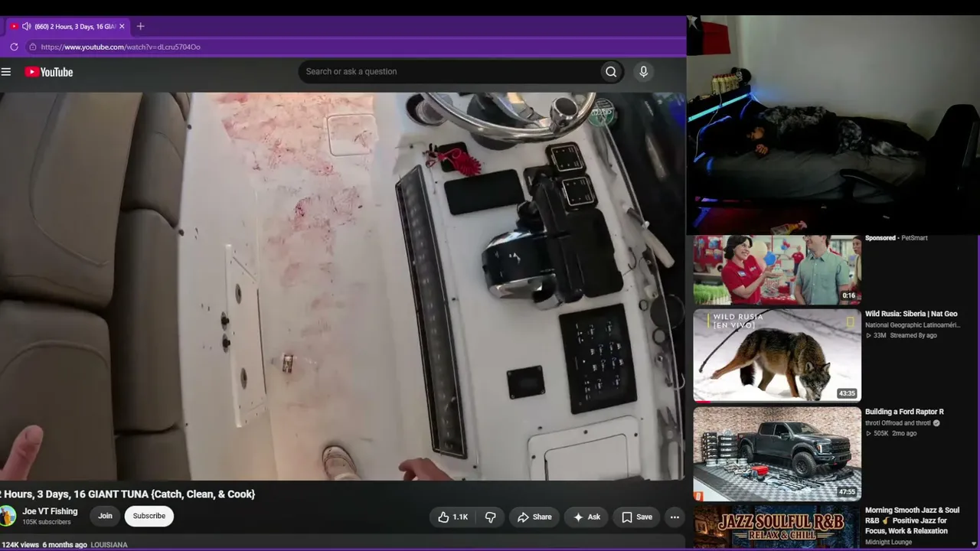Open the Ask AI button
980x551 pixels.
point(586,517)
